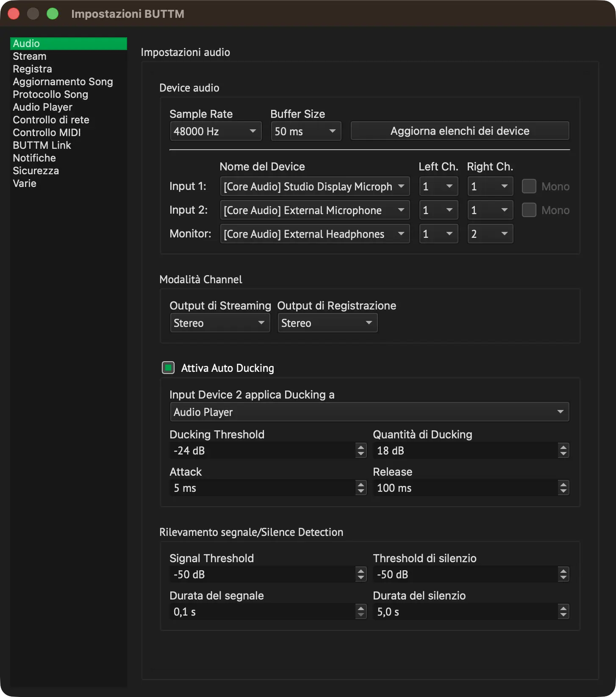
Task: Increase Attack value with up arrow
Action: [x=361, y=484]
